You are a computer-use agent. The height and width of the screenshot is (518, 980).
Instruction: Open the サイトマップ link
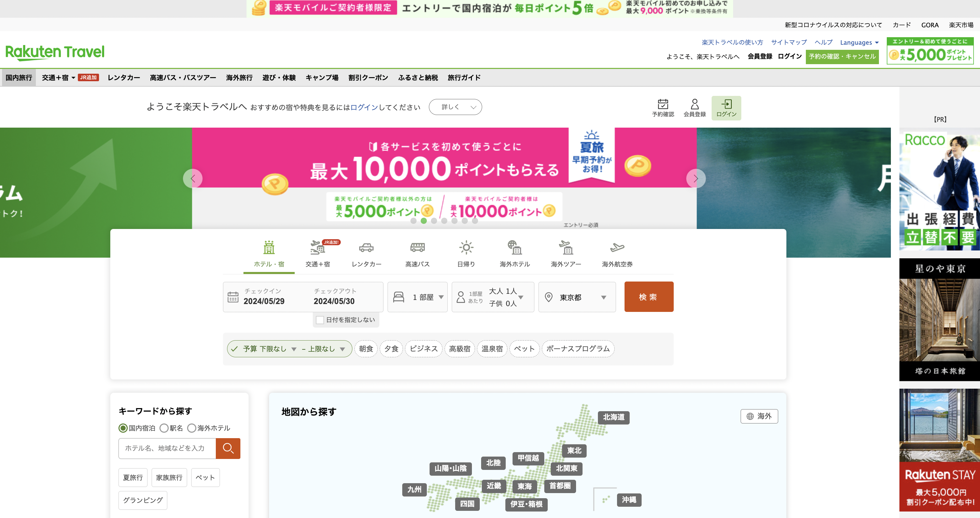[789, 43]
